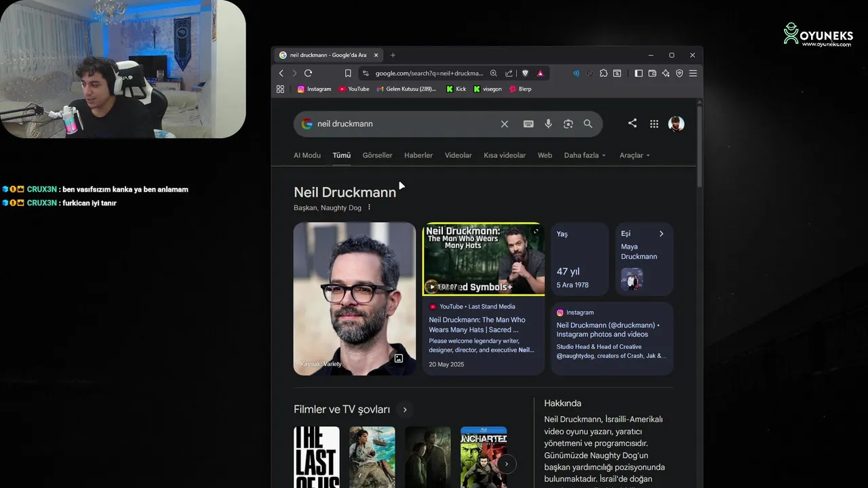This screenshot has width=868, height=488.
Task: Expand Daha fazla dropdown
Action: click(x=585, y=155)
